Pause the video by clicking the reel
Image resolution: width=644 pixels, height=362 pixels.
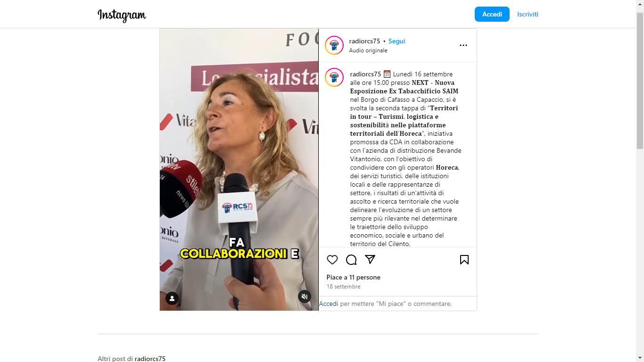tap(239, 170)
